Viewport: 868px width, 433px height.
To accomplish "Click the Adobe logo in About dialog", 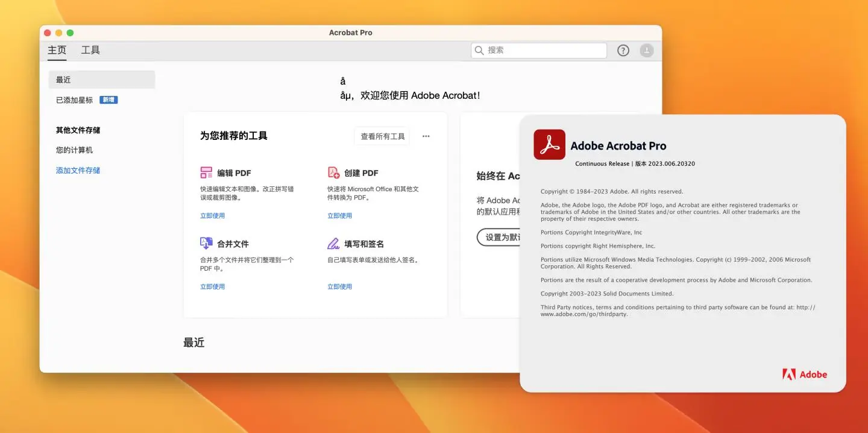I will (805, 375).
